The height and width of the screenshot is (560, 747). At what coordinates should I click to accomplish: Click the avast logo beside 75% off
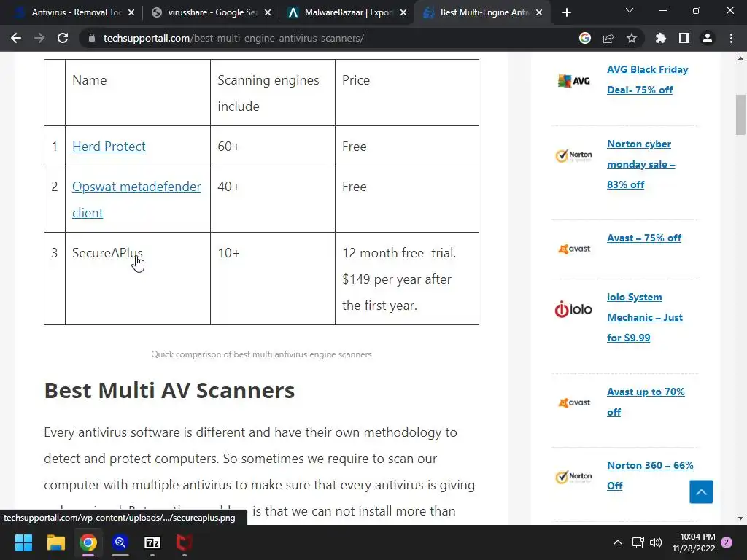click(573, 249)
